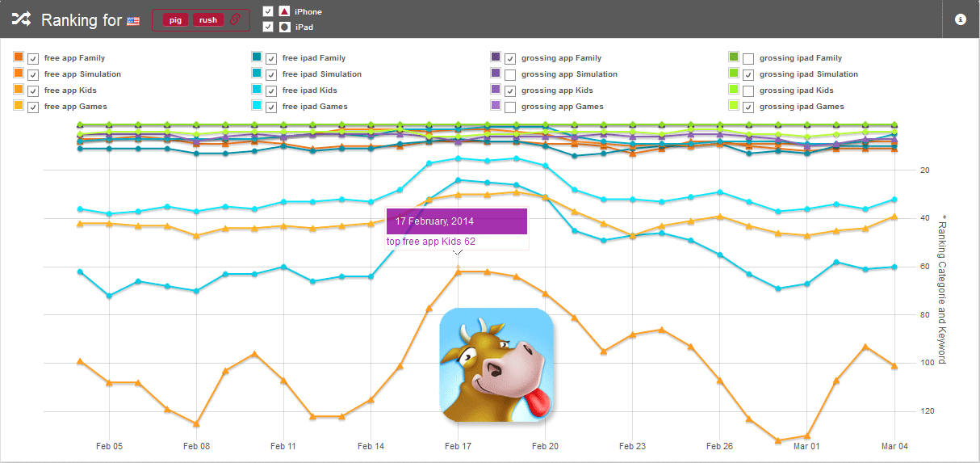
Task: Click the Ranking Categorie and Keyword axis title
Action: tap(941, 289)
